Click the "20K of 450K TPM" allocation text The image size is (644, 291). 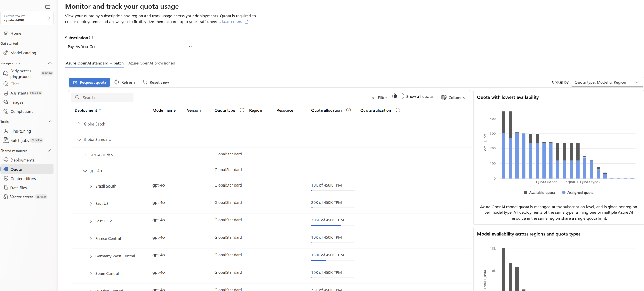pyautogui.click(x=326, y=203)
